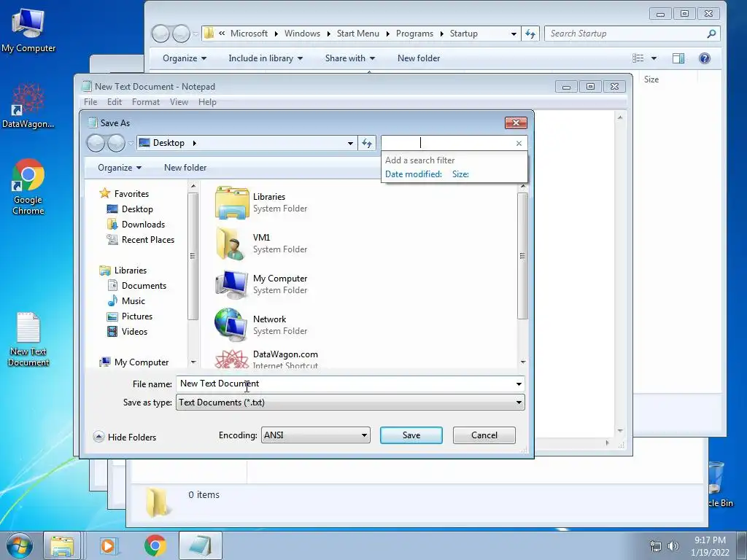Screen dimensions: 747x560
Task: Open the address path dropdown in Save As
Action: coord(350,143)
